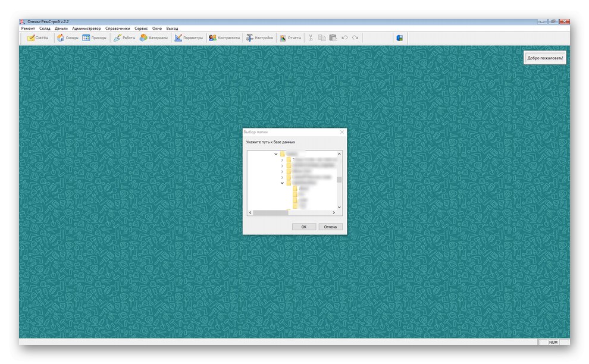Click folder tree scroll-down arrow
The width and height of the screenshot is (589, 364).
[x=339, y=207]
